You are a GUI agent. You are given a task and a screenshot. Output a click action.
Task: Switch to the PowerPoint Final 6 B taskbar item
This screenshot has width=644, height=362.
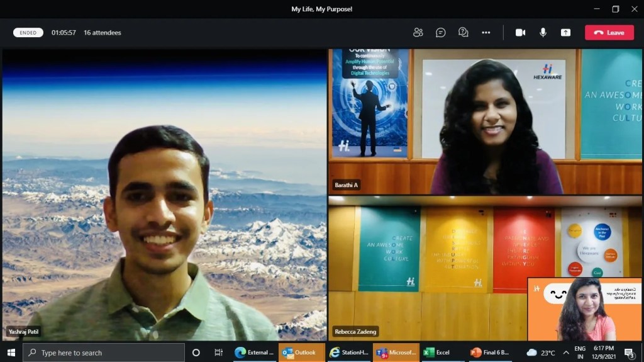tap(489, 353)
